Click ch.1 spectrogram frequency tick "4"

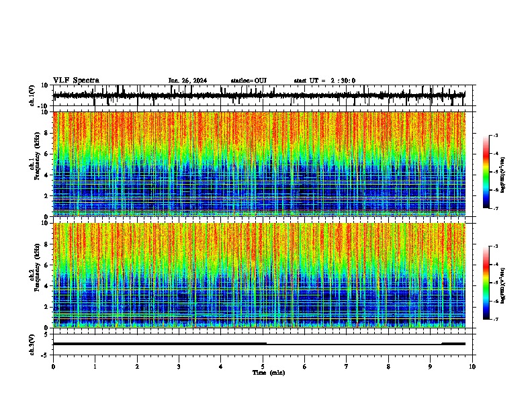point(46,175)
